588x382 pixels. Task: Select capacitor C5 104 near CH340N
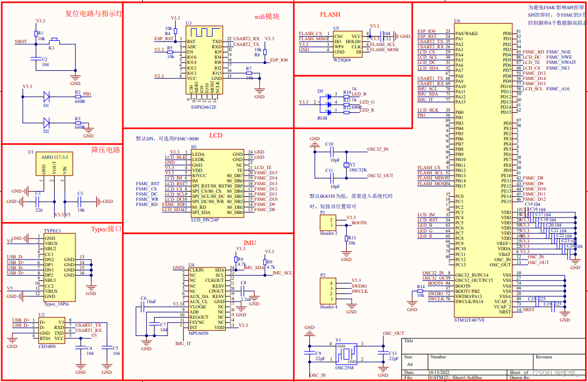(x=107, y=346)
